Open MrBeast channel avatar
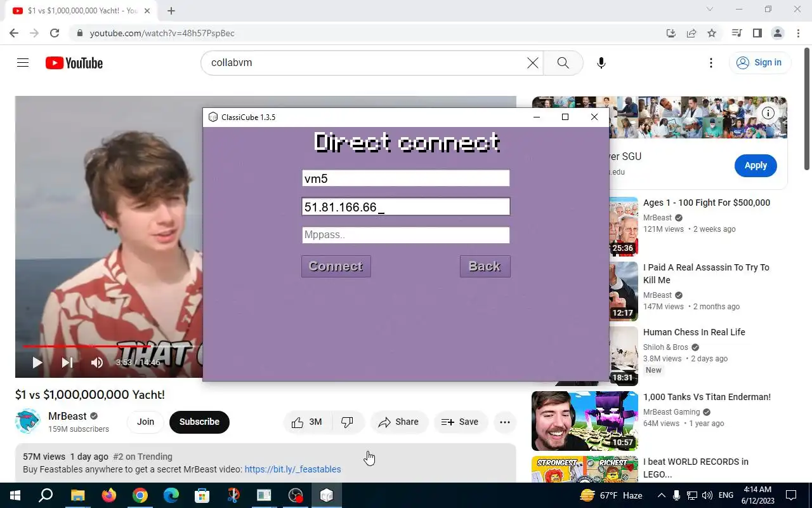Image resolution: width=812 pixels, height=508 pixels. coord(28,422)
